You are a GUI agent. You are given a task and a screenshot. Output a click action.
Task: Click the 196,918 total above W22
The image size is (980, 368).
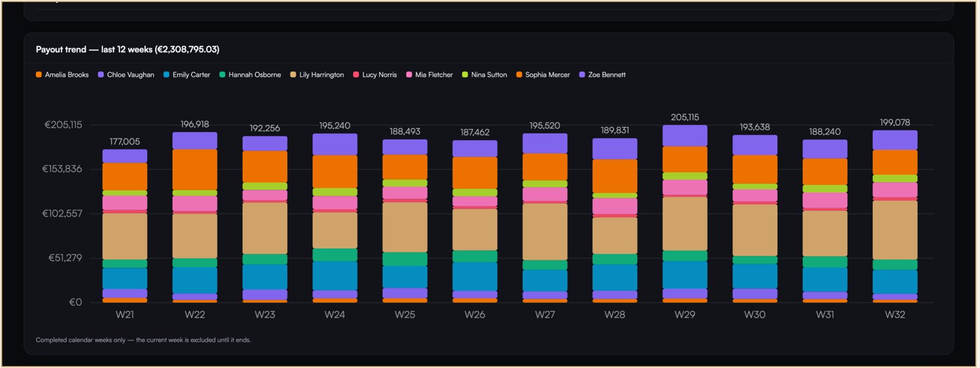coord(195,124)
